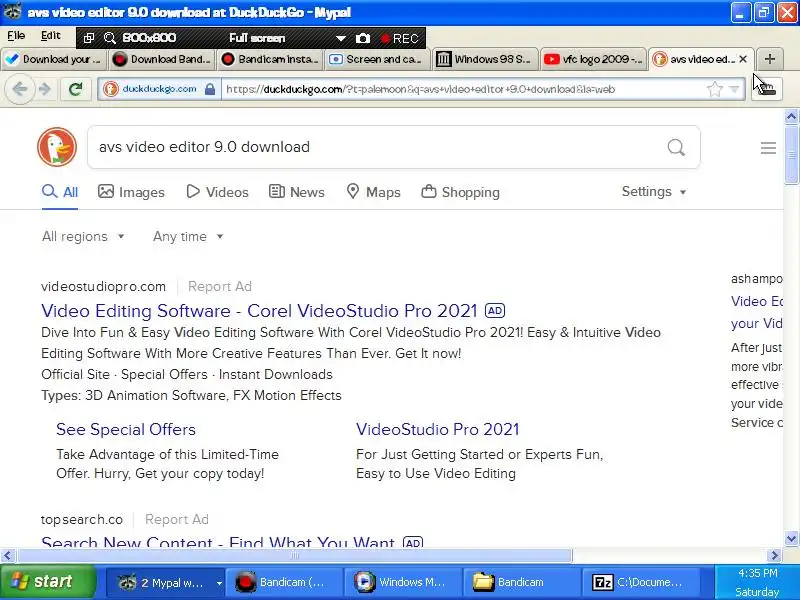Click the DuckDuckGo duck logo

tap(57, 147)
